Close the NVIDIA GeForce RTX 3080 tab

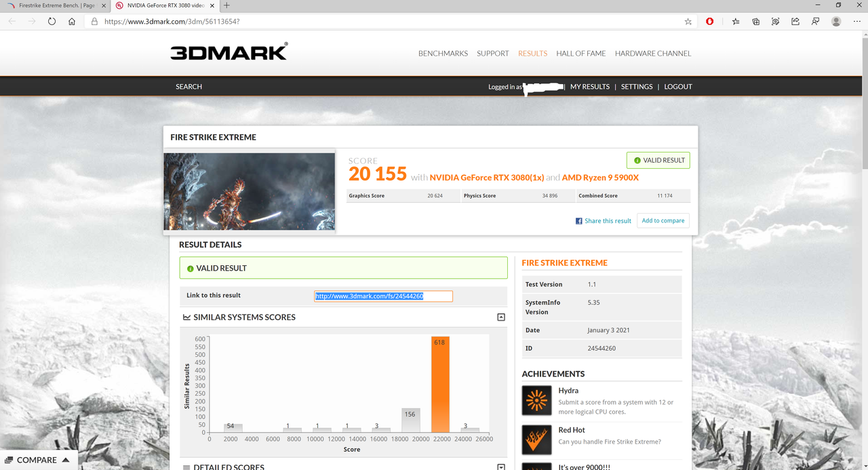tap(212, 5)
